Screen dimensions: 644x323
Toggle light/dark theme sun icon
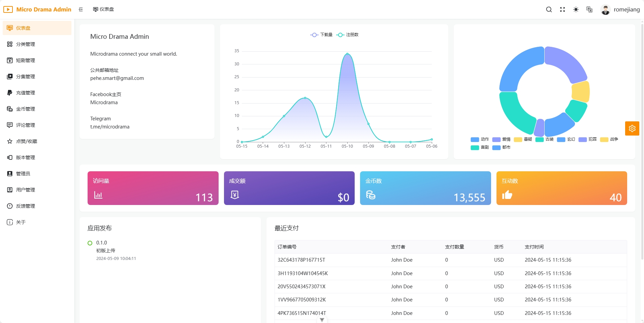[576, 9]
